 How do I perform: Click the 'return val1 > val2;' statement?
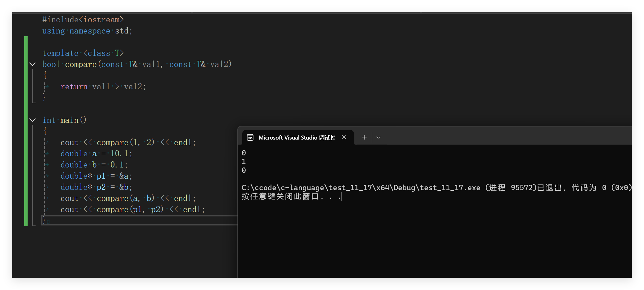coord(103,87)
